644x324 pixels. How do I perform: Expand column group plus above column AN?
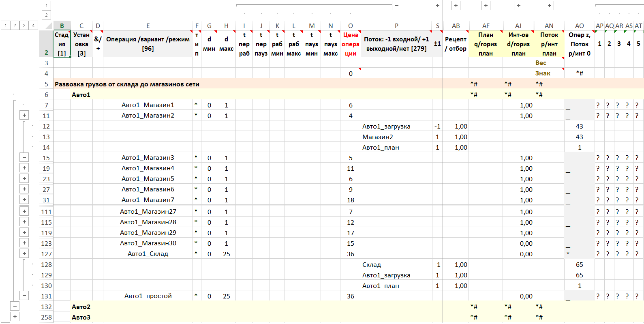(549, 6)
